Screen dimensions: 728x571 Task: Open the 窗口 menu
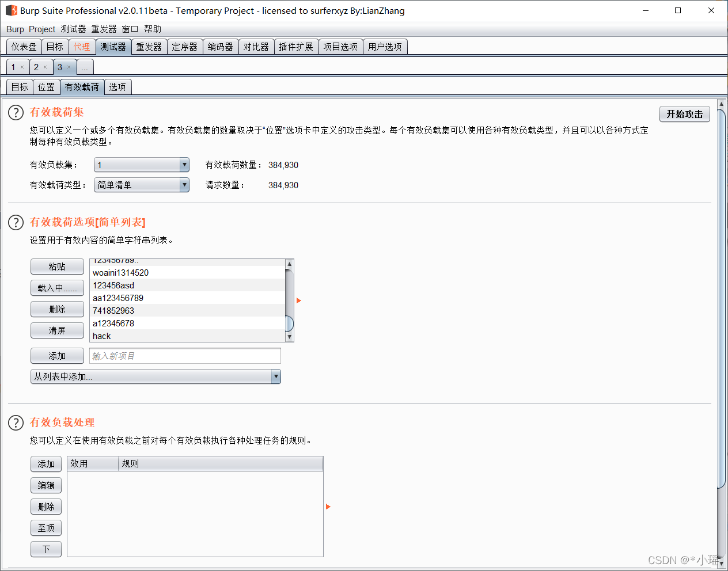coord(130,29)
